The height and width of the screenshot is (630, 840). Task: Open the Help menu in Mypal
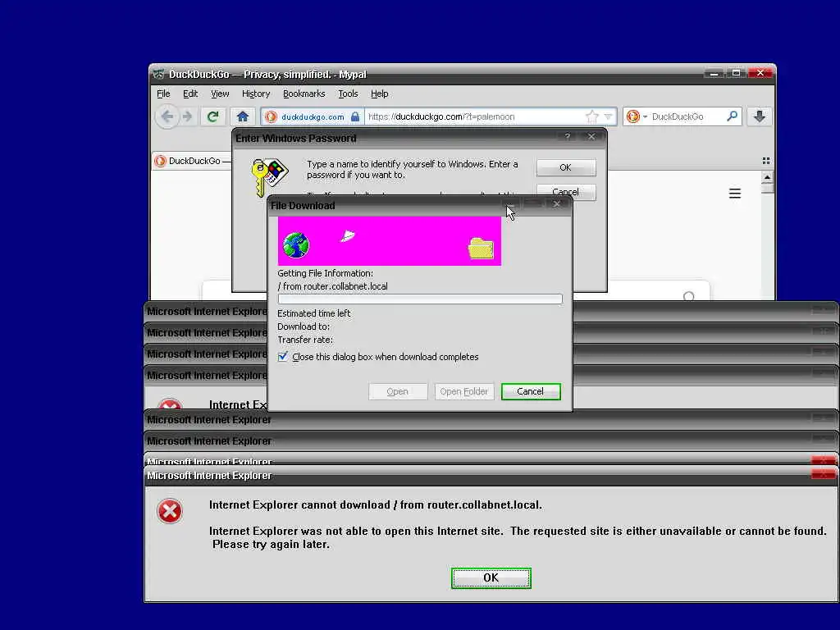[x=379, y=94]
